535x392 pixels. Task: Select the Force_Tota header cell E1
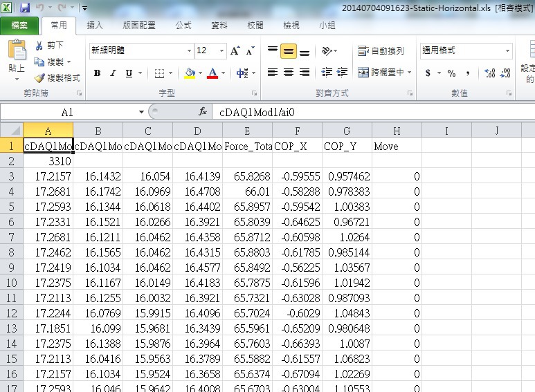pyautogui.click(x=247, y=147)
